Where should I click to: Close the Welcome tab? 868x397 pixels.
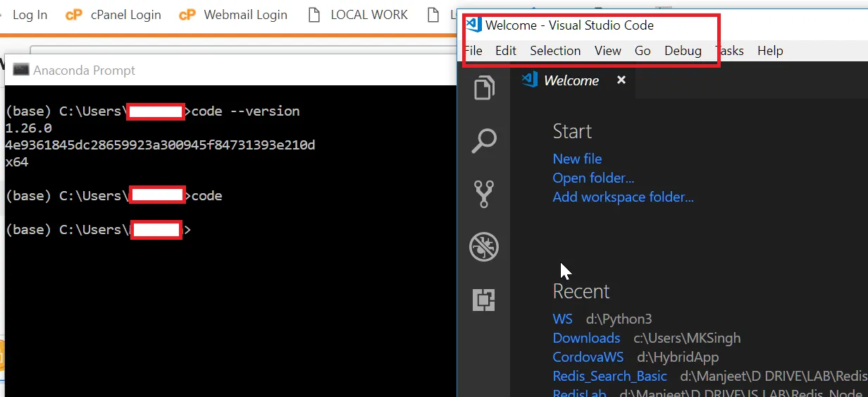click(621, 80)
